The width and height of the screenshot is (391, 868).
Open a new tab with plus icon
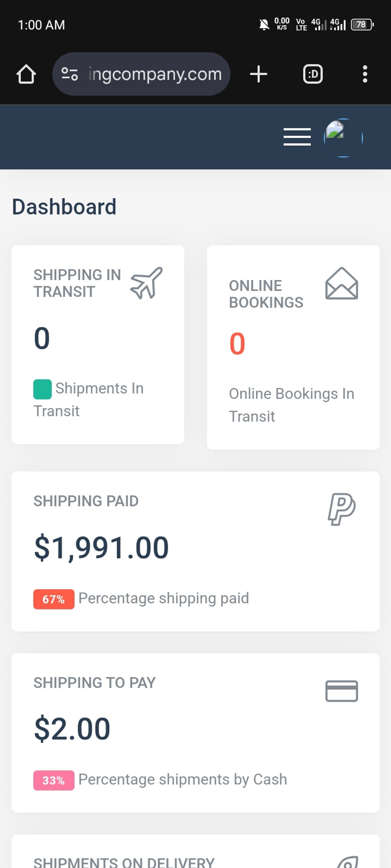pyautogui.click(x=258, y=74)
